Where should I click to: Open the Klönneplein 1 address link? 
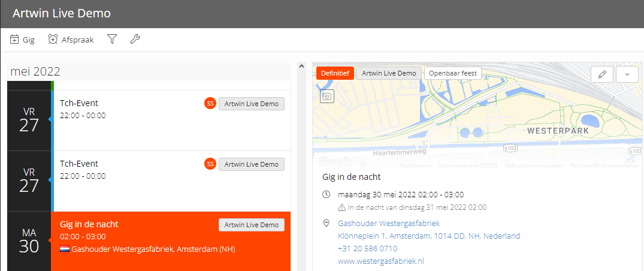point(429,236)
